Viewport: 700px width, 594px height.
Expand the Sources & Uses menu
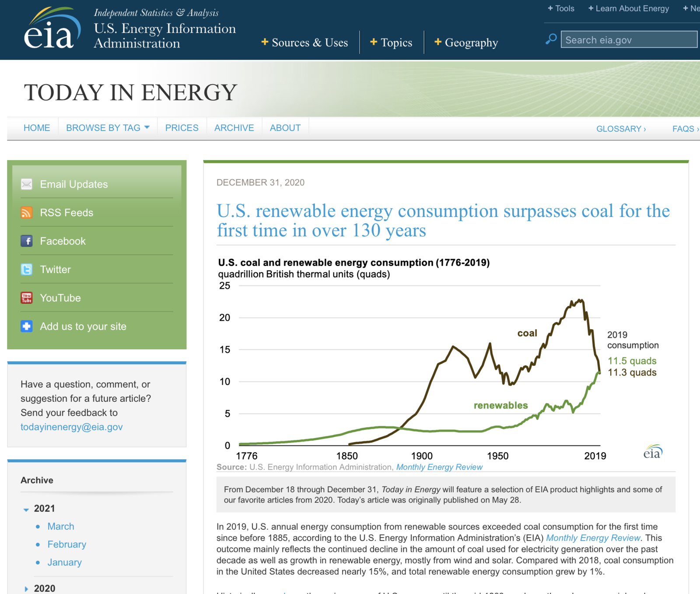[x=304, y=42]
